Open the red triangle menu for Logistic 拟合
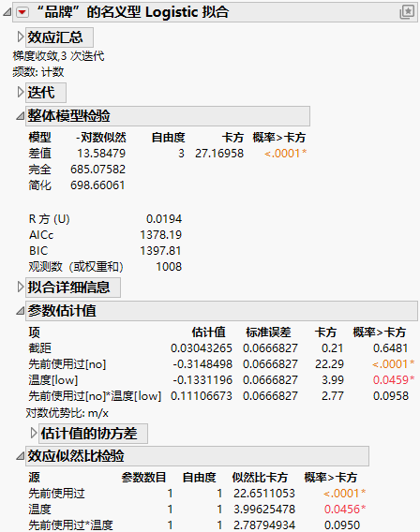Screen dimensions: 420x532 click(x=22, y=12)
